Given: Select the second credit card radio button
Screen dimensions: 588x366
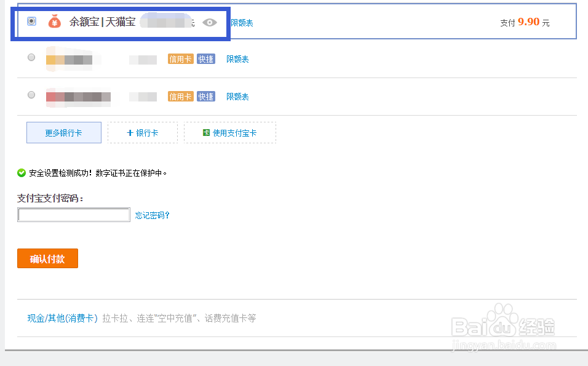Looking at the screenshot, I should [x=31, y=95].
